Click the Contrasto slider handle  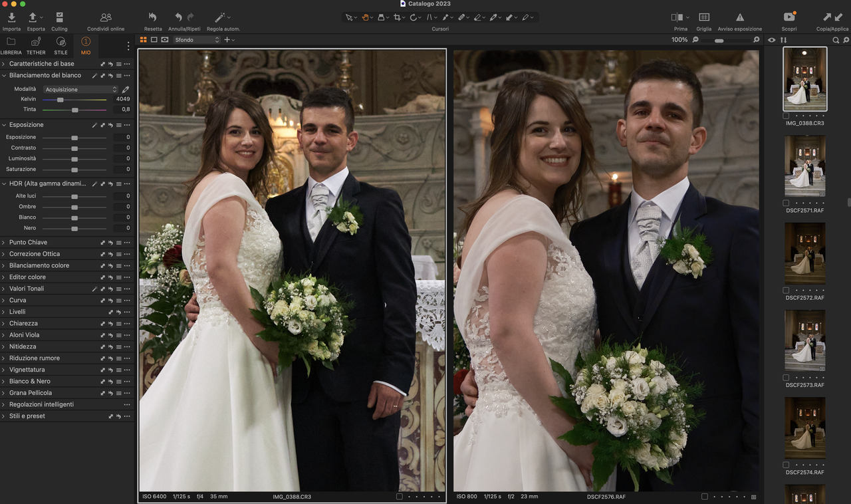[x=74, y=148]
